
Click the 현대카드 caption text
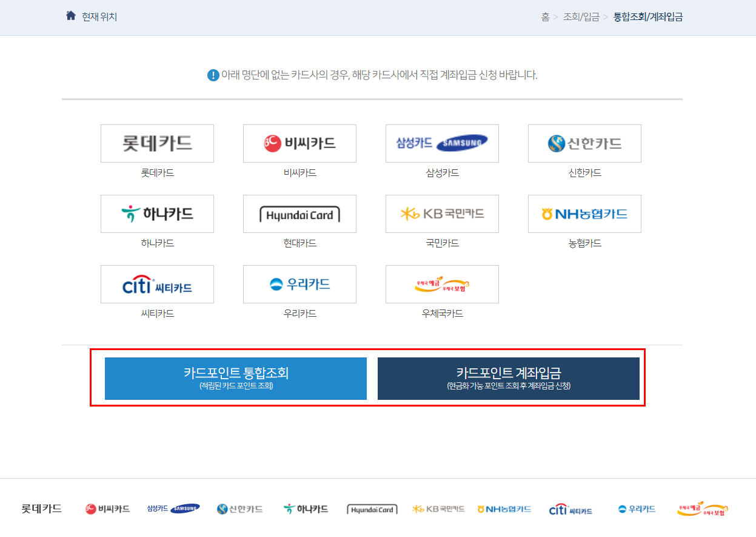click(x=299, y=243)
